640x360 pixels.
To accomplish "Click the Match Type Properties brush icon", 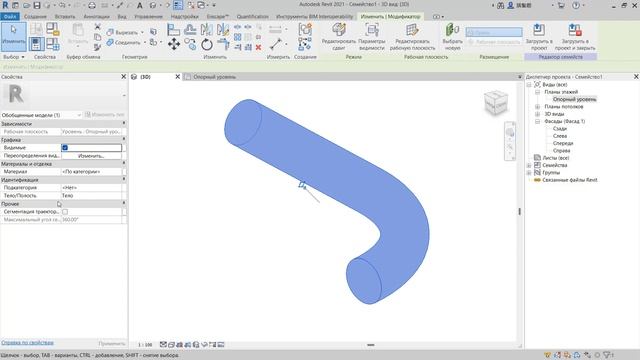I will coord(97,47).
